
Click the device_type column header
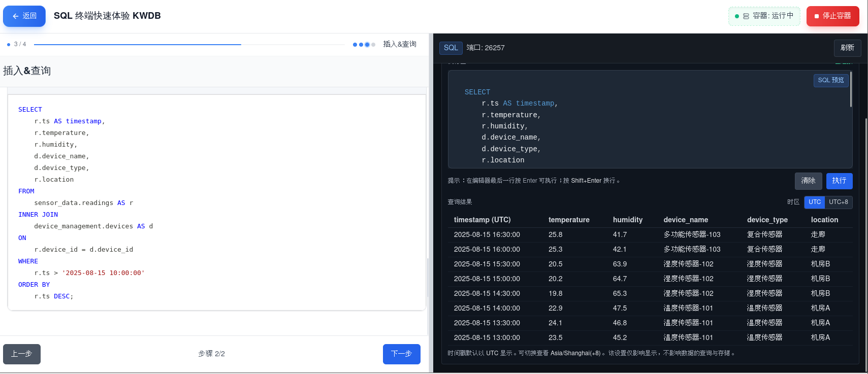pyautogui.click(x=767, y=220)
